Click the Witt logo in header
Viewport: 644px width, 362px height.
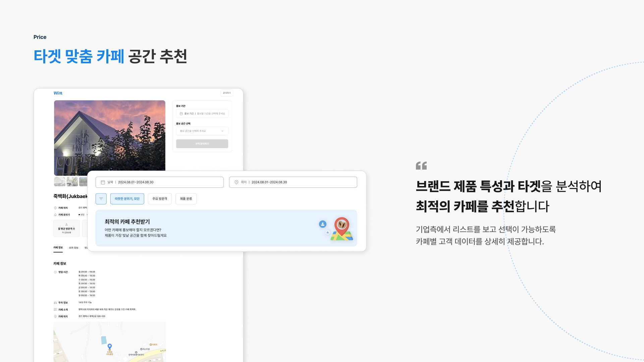point(58,93)
